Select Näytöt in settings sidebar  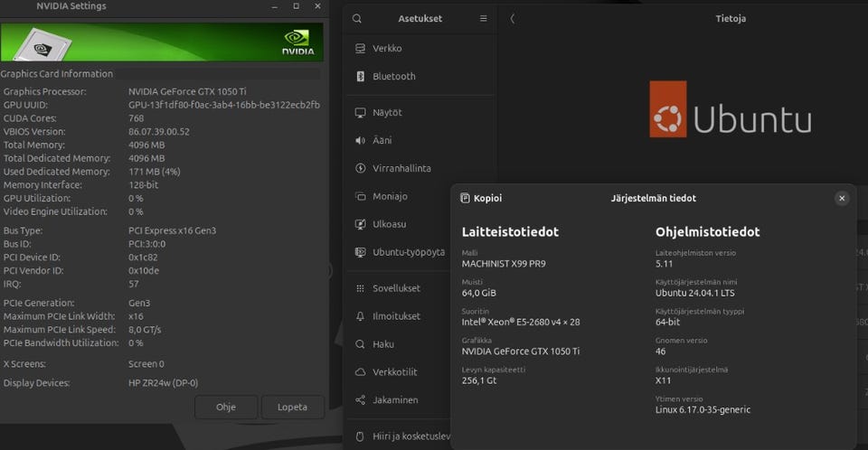click(419, 112)
